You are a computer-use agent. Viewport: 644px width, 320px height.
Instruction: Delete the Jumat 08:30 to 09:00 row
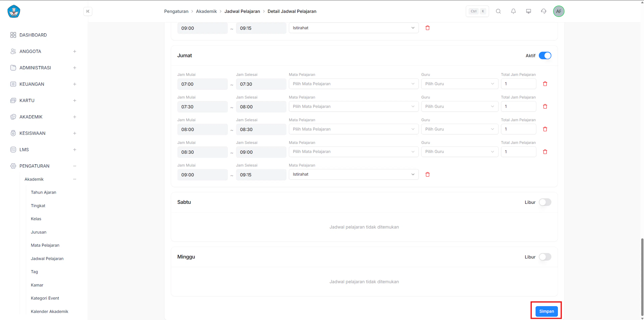click(x=545, y=152)
